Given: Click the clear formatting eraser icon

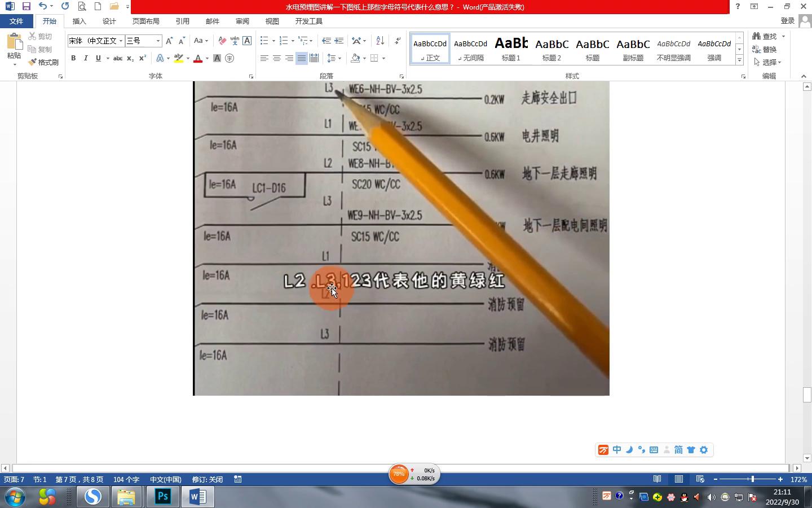Looking at the screenshot, I should click(222, 41).
